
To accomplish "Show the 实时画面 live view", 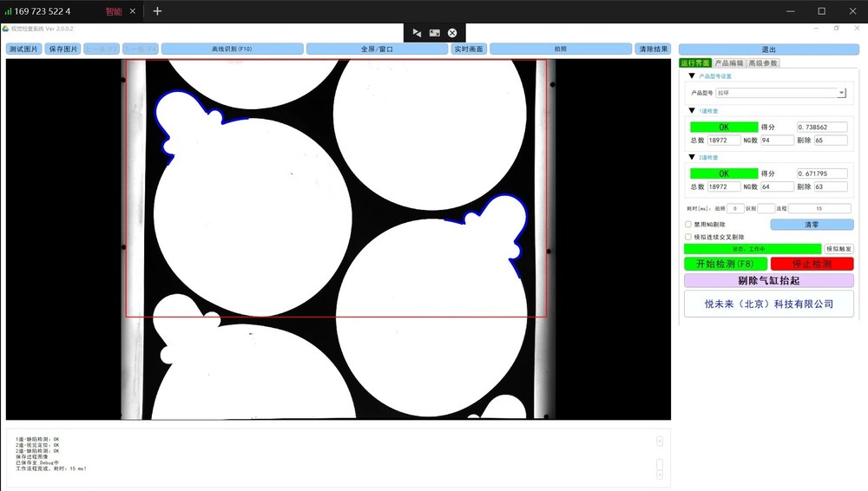I will (469, 49).
